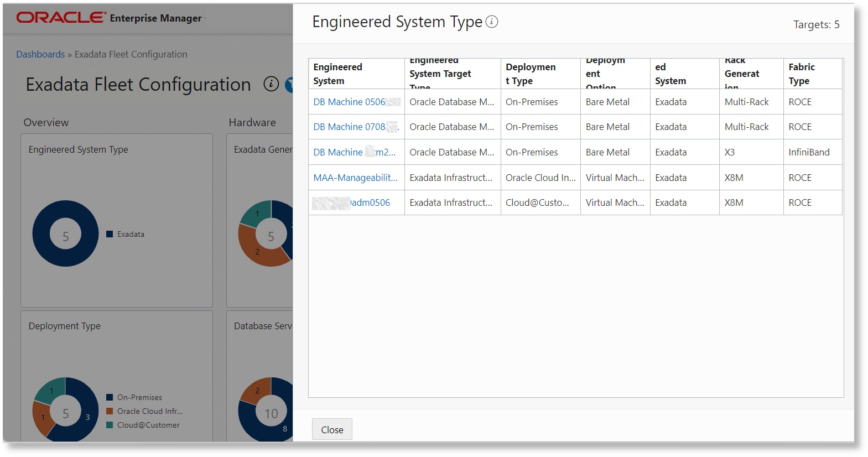Viewport: 868px width, 457px height.
Task: Click the Exadata Fleet Configuration breadcrumb text
Action: (131, 54)
